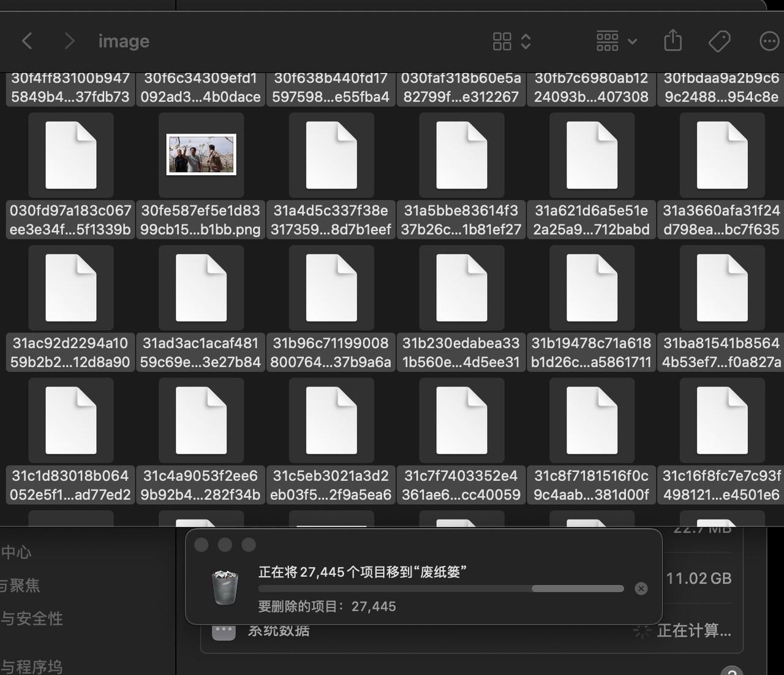Select file 31b230edabea33
Screen dimensions: 784x675
pos(461,288)
